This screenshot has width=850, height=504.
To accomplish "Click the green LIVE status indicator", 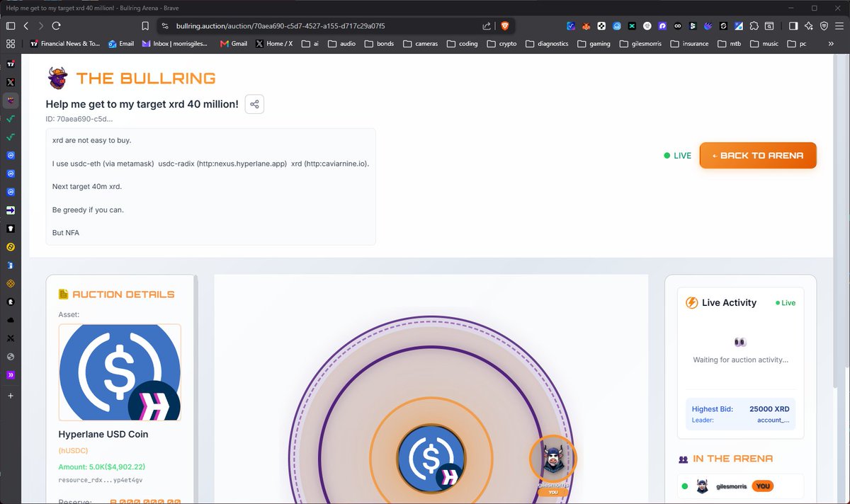I will [678, 156].
